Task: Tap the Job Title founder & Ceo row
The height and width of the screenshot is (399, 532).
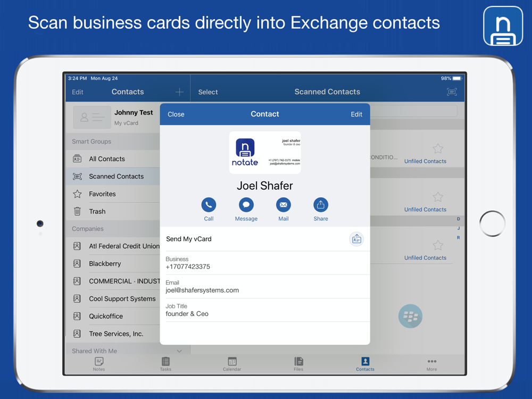Action: [x=264, y=310]
